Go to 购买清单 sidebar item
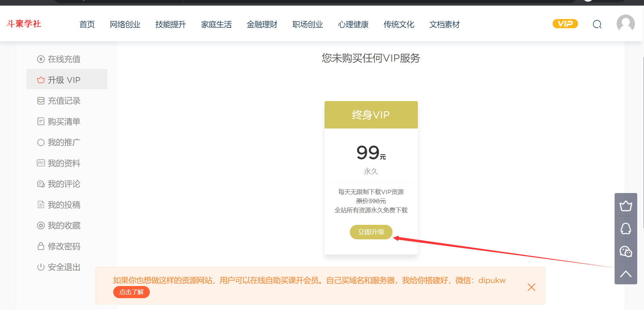 (64, 122)
